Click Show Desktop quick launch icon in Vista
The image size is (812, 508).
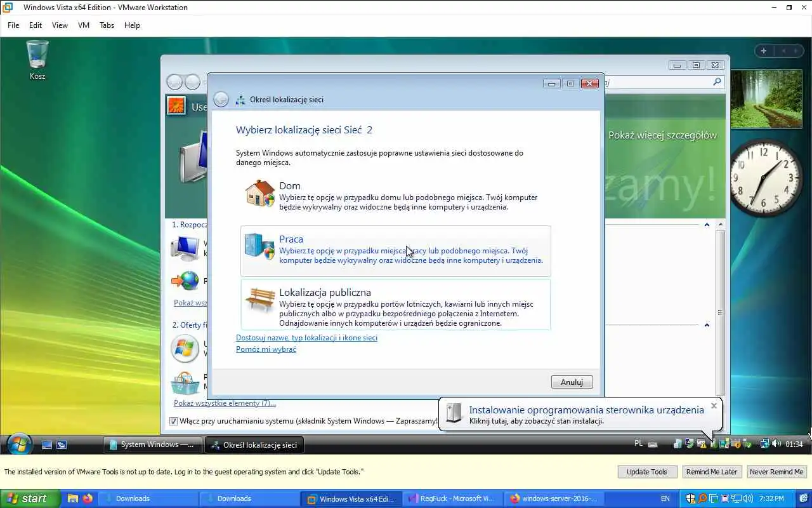coord(47,445)
